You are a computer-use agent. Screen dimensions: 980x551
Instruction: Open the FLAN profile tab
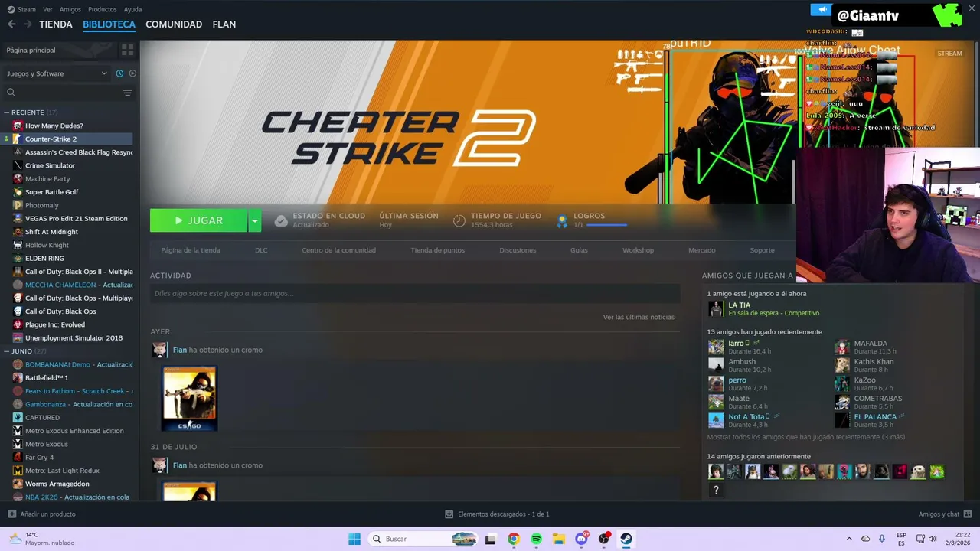(224, 24)
